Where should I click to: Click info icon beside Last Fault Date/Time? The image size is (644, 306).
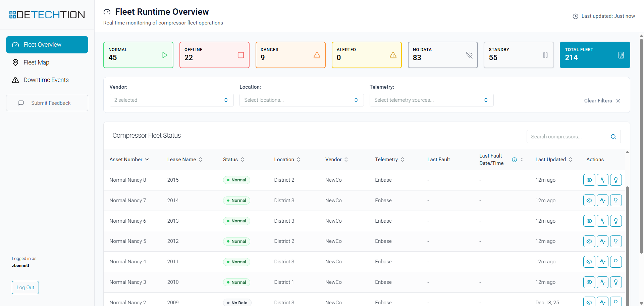[514, 160]
